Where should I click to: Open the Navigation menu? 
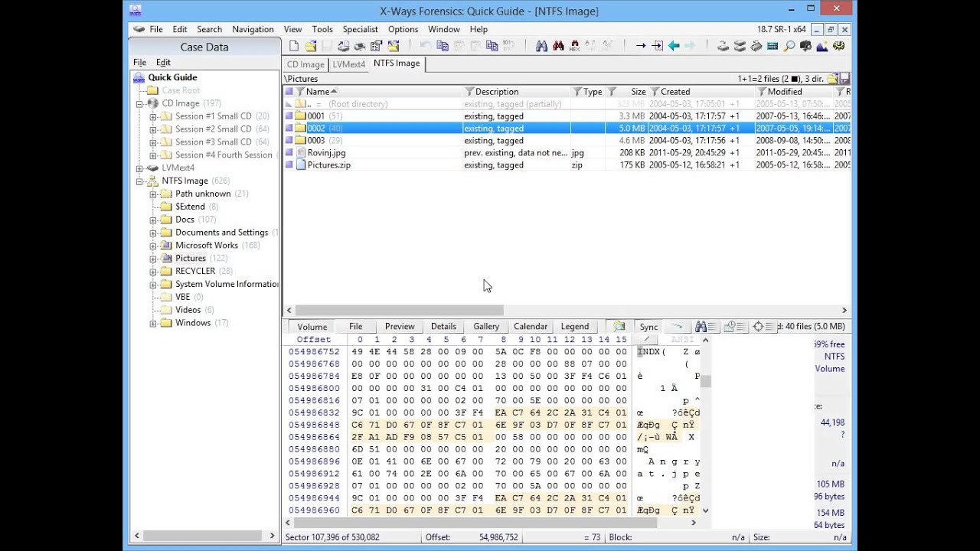(x=253, y=29)
